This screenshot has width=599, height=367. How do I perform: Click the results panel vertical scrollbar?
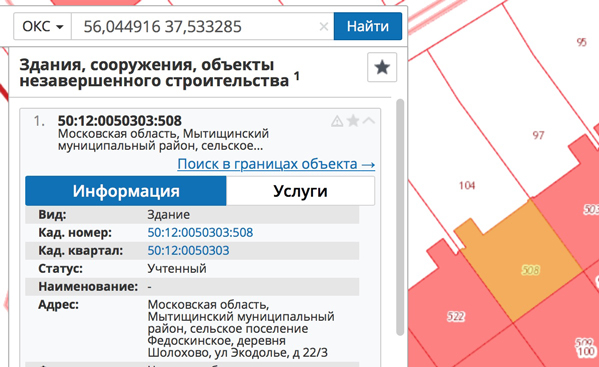coord(400,218)
